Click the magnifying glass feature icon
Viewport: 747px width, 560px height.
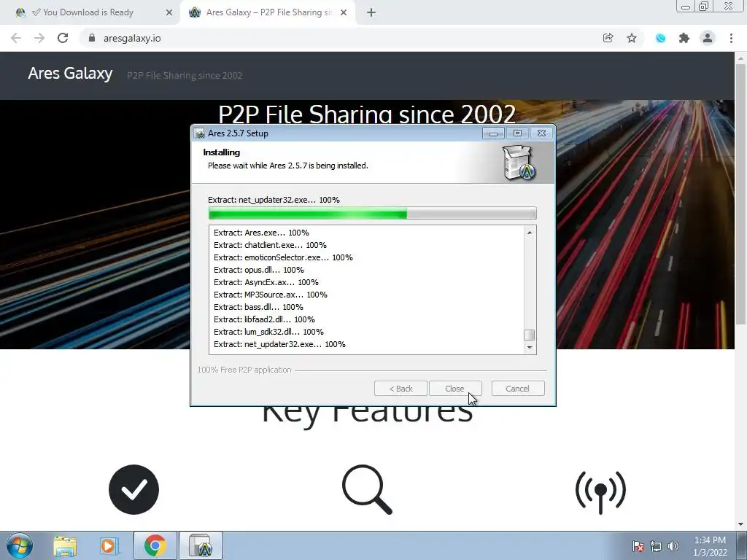[367, 489]
